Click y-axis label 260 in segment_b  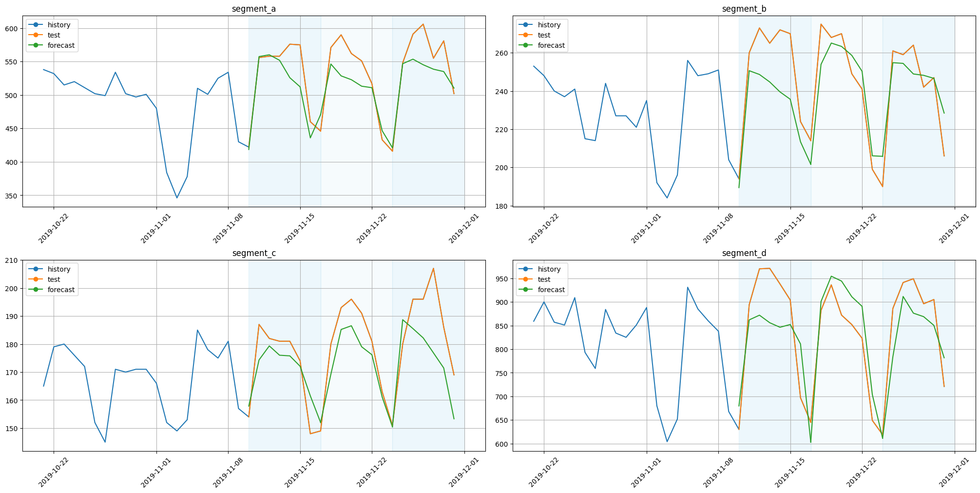502,53
